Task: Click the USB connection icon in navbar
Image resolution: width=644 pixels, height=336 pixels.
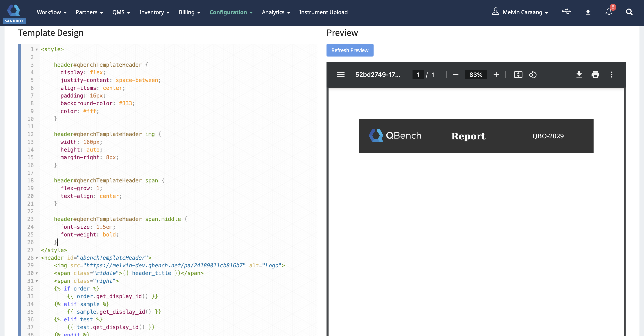Action: point(566,11)
